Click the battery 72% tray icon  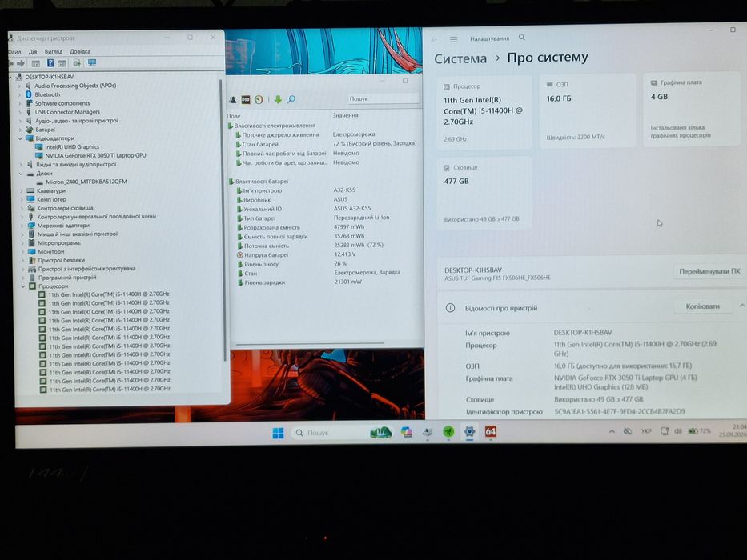click(x=699, y=430)
